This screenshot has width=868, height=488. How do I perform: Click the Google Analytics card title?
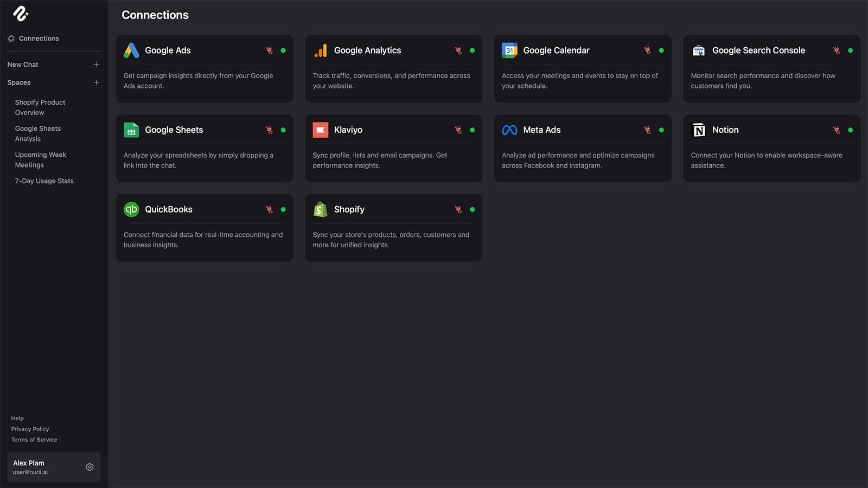click(x=367, y=50)
